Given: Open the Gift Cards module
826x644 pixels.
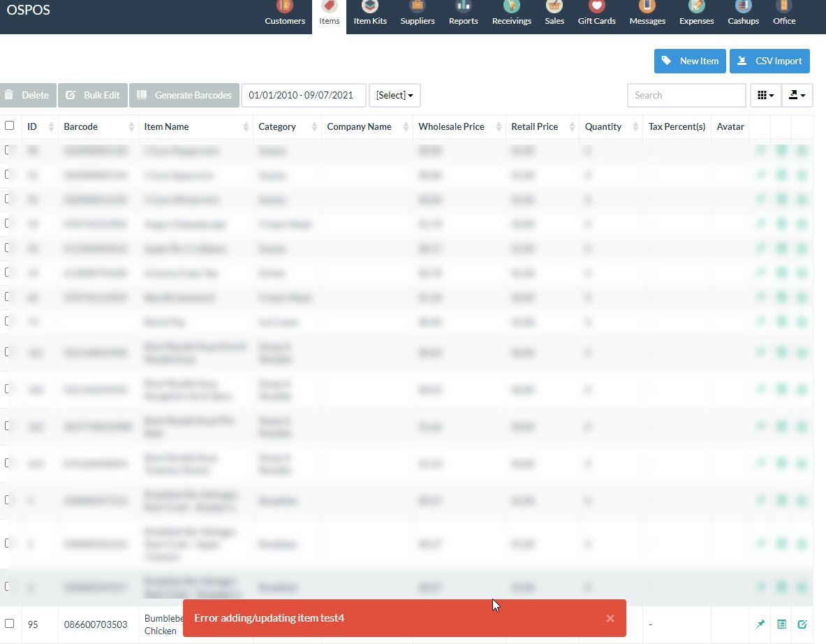Looking at the screenshot, I should click(x=596, y=13).
